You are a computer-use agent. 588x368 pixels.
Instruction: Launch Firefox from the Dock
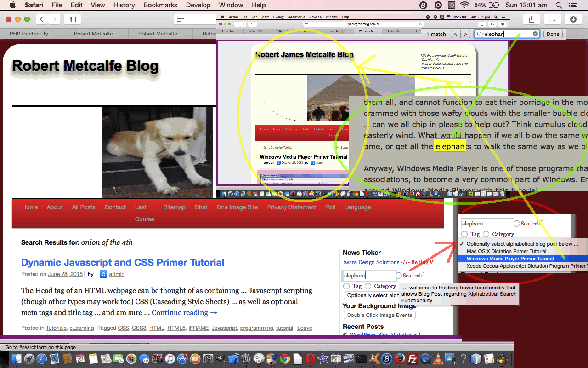(400, 359)
